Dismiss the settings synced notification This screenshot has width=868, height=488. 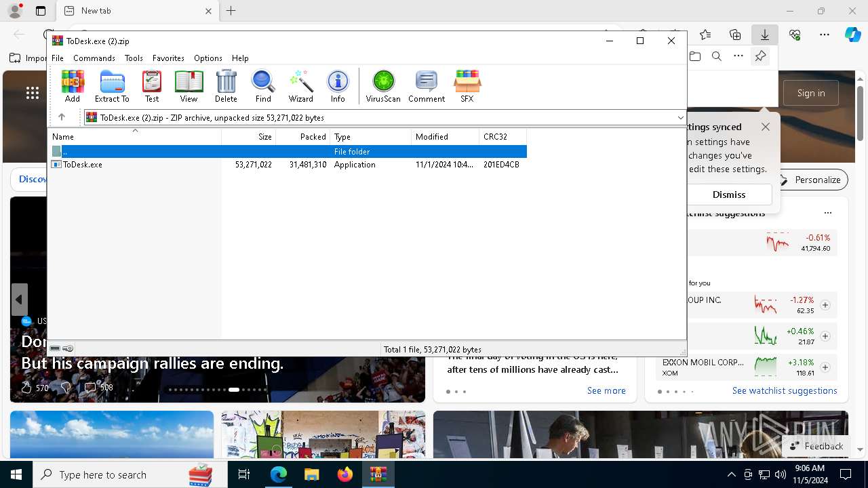pyautogui.click(x=729, y=195)
